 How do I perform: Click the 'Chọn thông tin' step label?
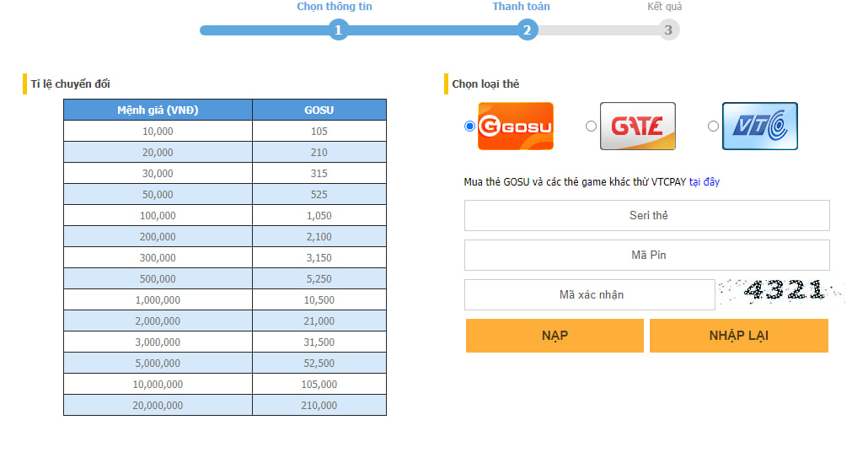click(335, 7)
